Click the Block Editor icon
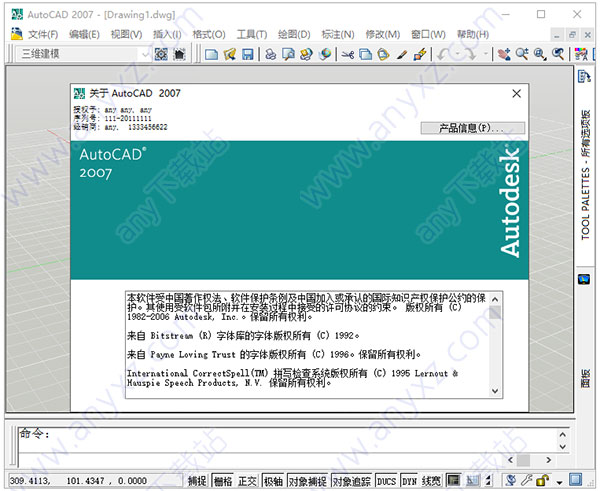Screen dimensions: 600x491 tap(420, 54)
